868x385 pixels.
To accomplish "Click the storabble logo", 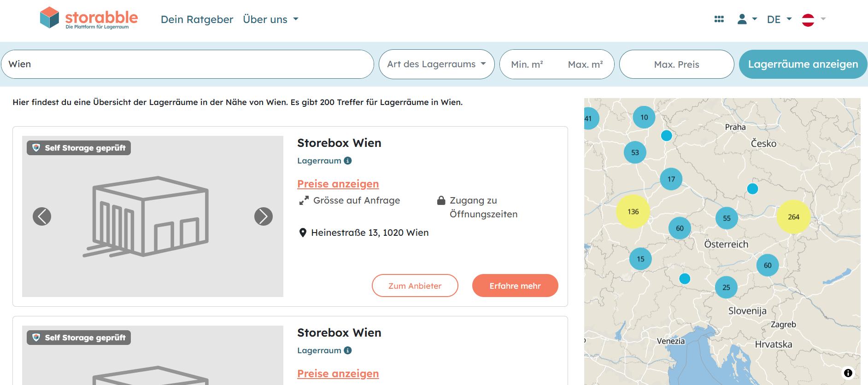I will click(x=89, y=18).
